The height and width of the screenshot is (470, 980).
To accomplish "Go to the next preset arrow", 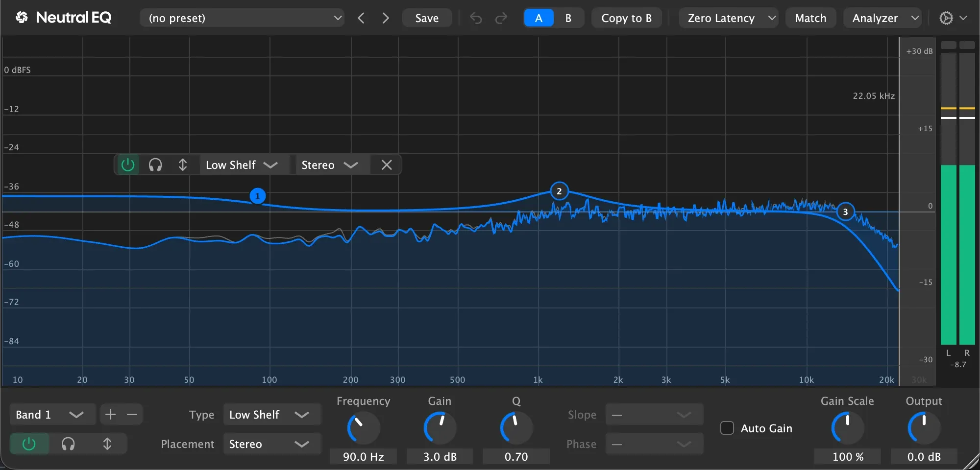I will point(386,18).
